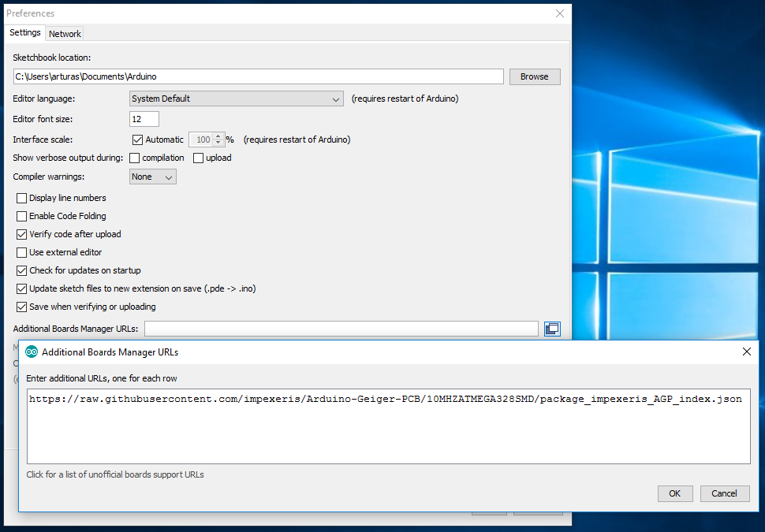This screenshot has height=532, width=765.
Task: Increase interface scale with the up arrow
Action: click(218, 136)
